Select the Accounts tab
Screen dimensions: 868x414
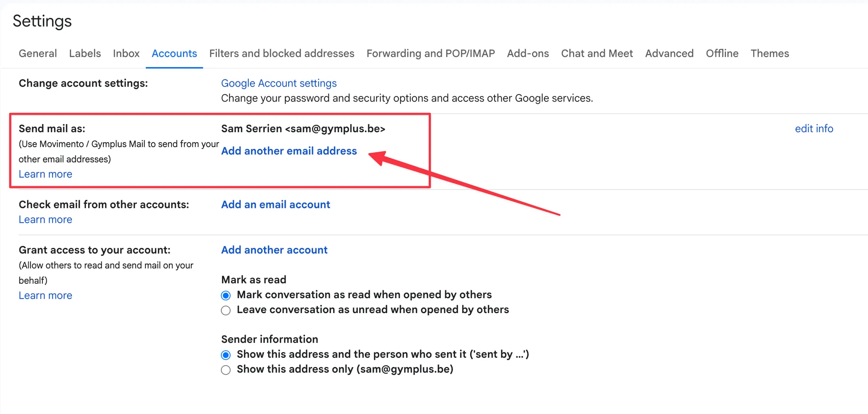point(174,53)
